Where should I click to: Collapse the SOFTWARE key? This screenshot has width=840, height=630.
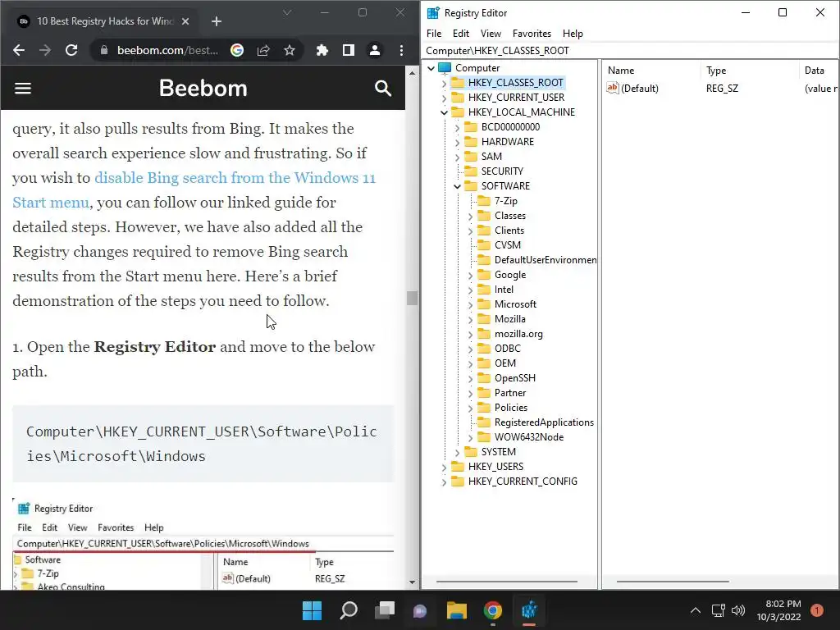457,186
